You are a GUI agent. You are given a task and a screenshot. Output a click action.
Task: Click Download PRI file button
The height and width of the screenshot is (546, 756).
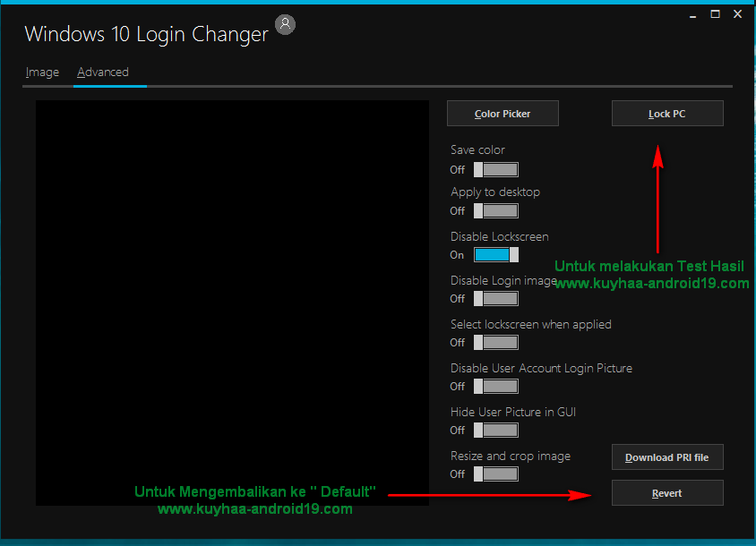[x=667, y=456]
